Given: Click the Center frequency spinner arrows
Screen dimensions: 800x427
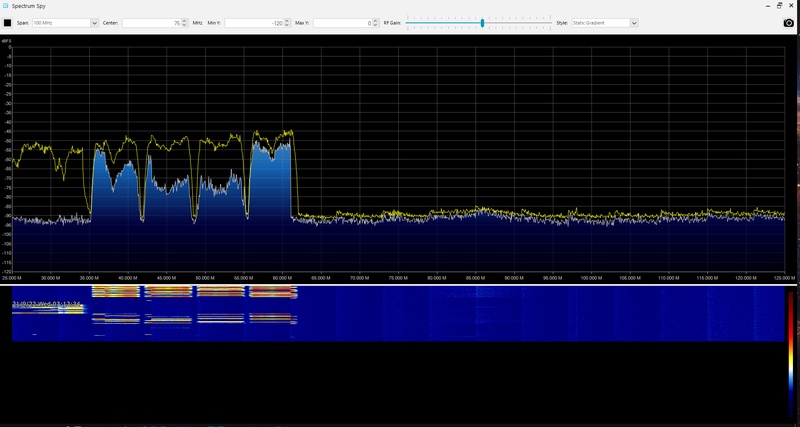Looking at the screenshot, I should (186, 23).
